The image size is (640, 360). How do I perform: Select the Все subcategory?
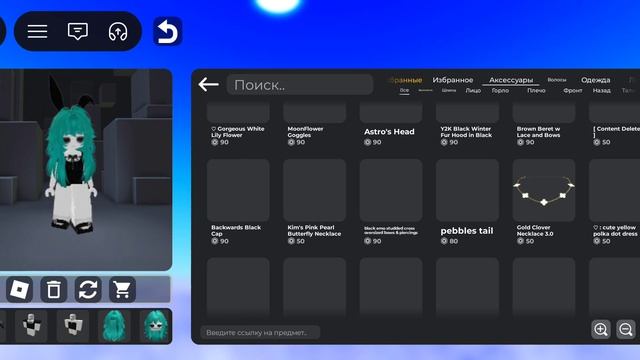coord(404,90)
